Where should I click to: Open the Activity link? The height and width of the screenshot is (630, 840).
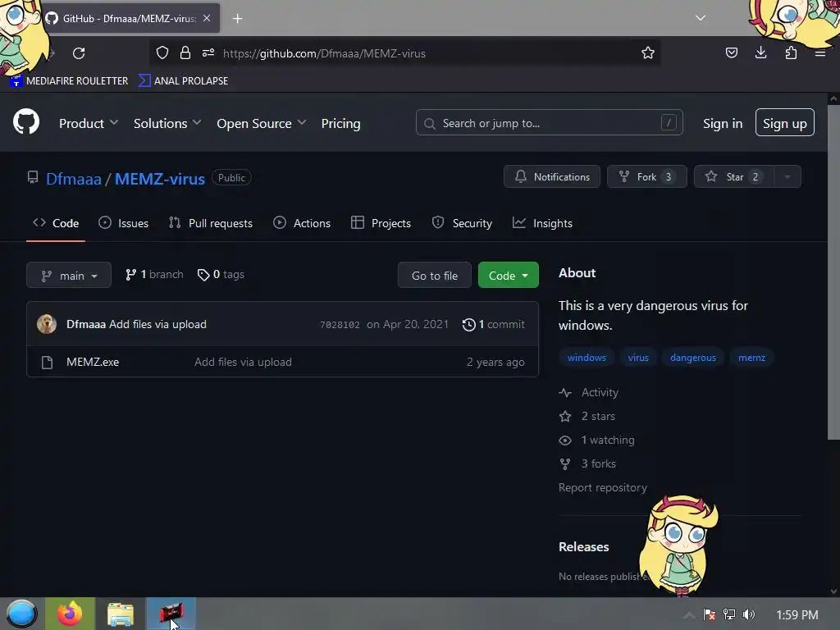589,392
